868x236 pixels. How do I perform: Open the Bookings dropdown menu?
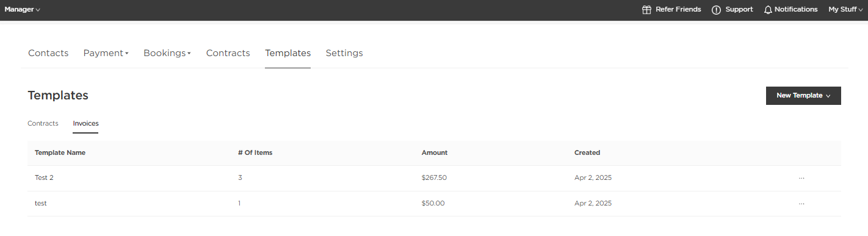click(x=167, y=53)
